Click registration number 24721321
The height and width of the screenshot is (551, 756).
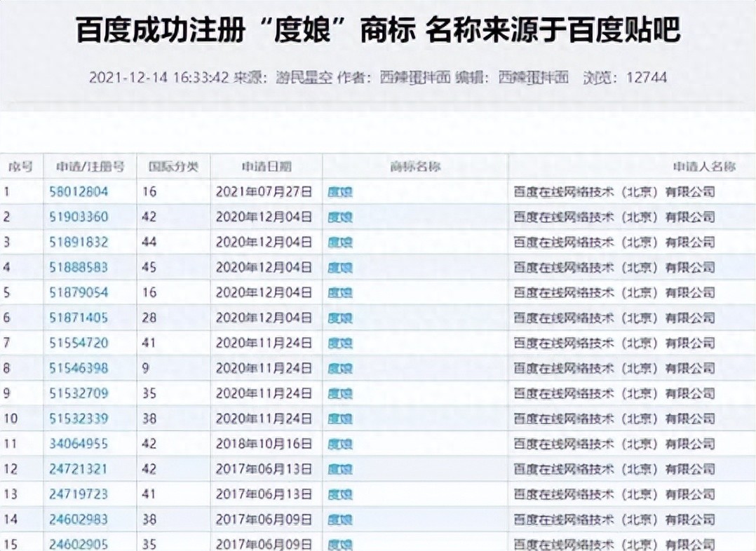pyautogui.click(x=79, y=469)
